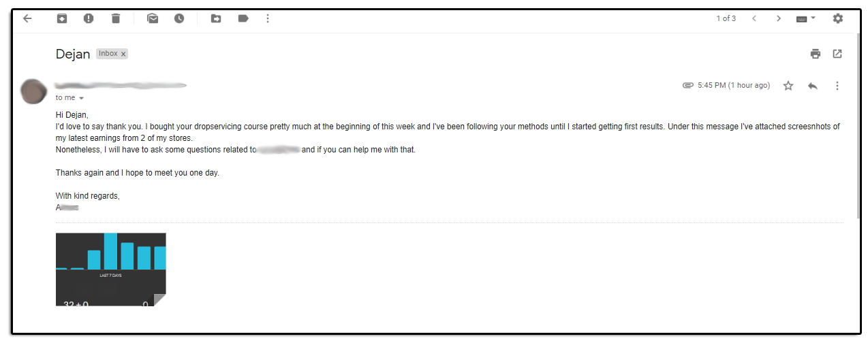Snooze the email with clock icon

click(179, 18)
